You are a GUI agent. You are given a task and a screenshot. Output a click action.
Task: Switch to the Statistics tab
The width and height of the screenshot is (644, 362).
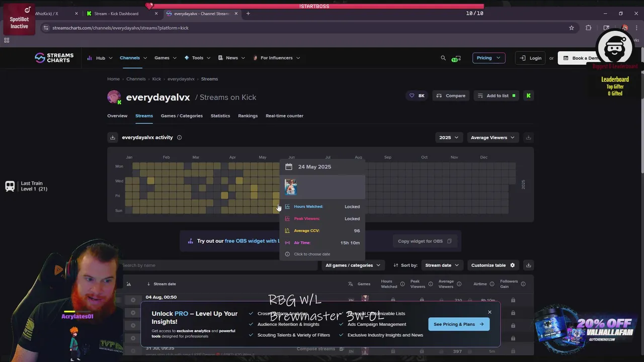tap(220, 116)
